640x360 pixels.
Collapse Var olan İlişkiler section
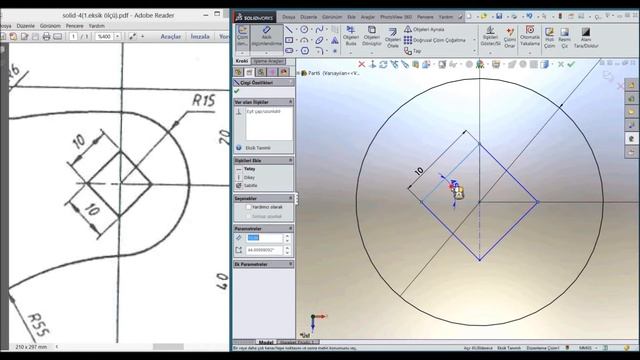pyautogui.click(x=291, y=102)
